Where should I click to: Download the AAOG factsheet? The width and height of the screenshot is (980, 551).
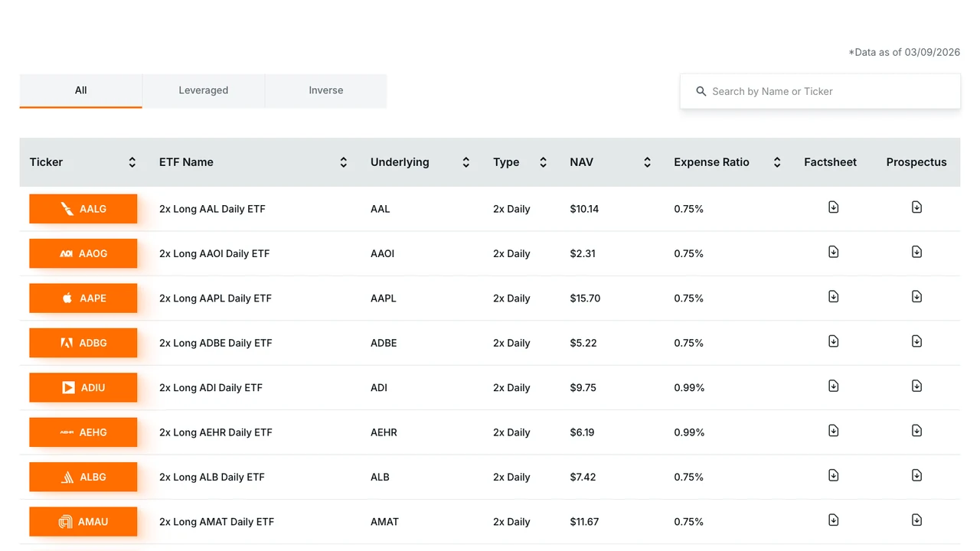(833, 252)
